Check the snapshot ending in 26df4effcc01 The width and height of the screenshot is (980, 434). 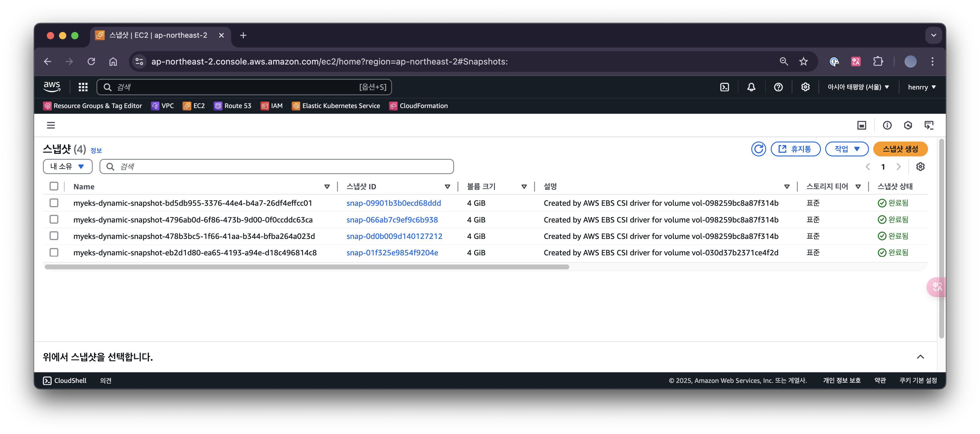click(54, 203)
